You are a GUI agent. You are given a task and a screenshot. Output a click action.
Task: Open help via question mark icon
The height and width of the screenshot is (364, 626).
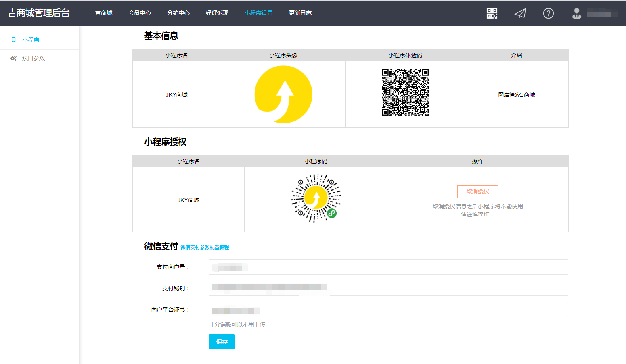click(548, 13)
